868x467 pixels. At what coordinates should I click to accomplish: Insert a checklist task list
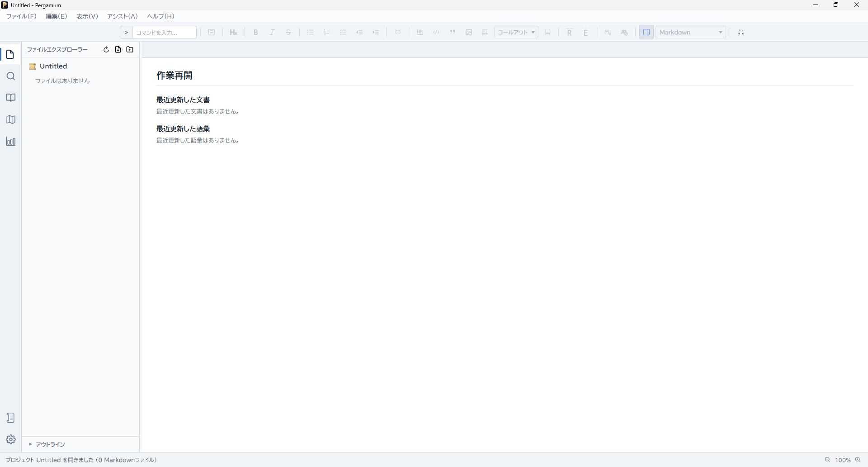(x=343, y=32)
